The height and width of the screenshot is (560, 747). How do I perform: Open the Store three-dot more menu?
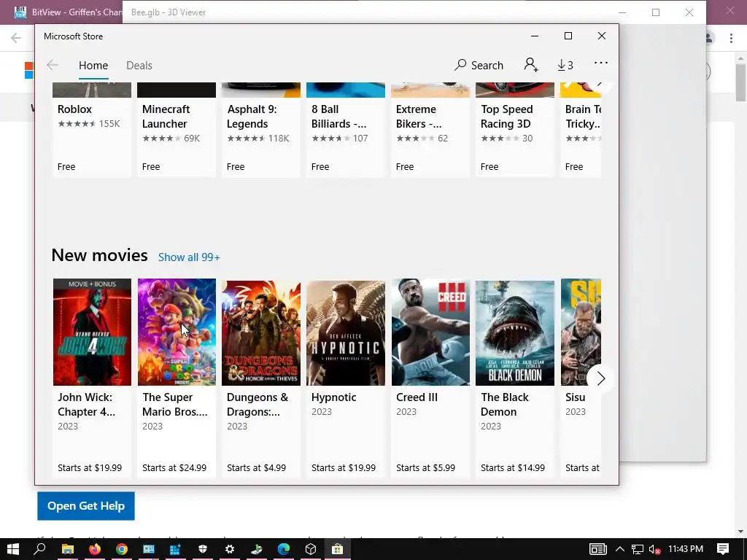(x=601, y=63)
